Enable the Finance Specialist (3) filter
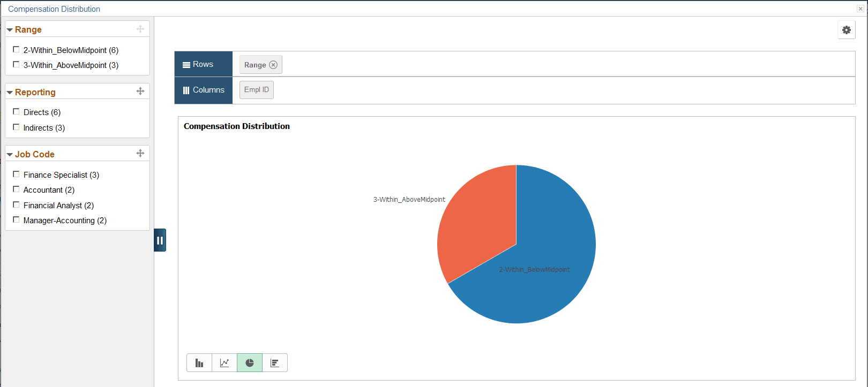 16,174
